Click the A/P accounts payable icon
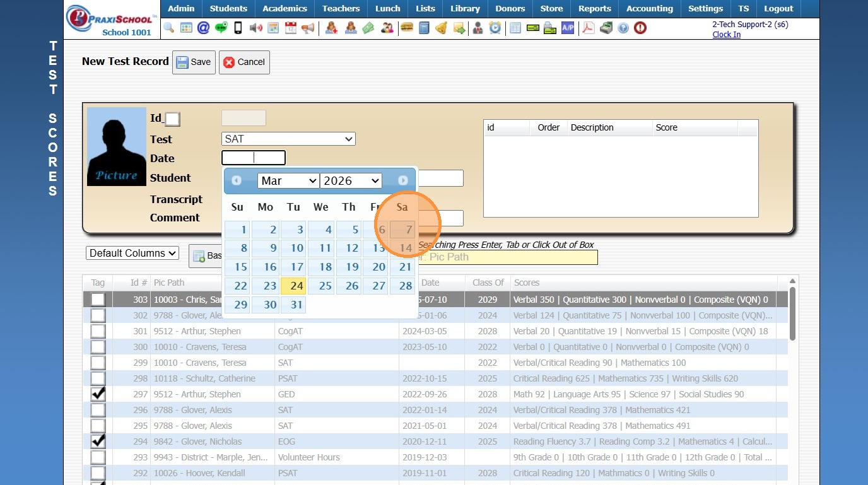Viewport: 868px width, 485px height. (x=568, y=28)
